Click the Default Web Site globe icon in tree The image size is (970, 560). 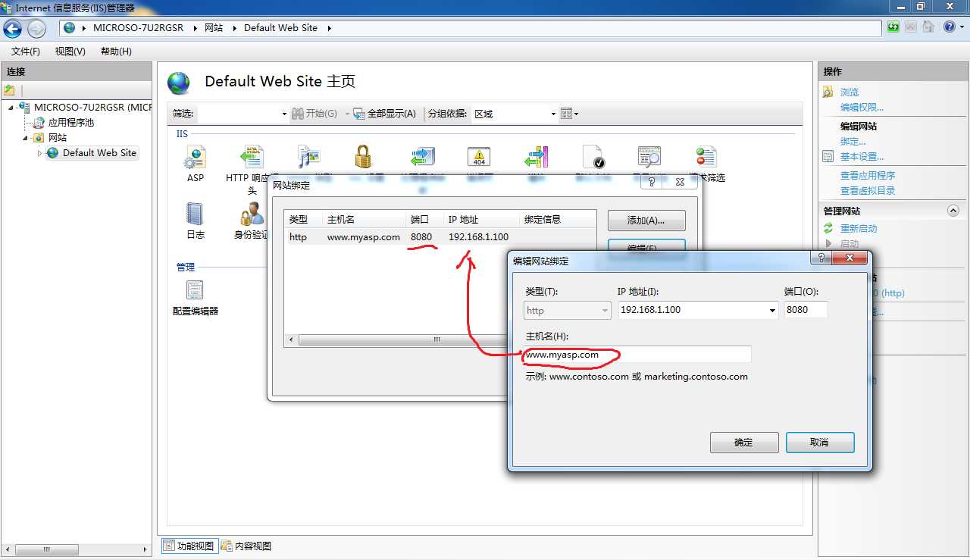[x=52, y=153]
